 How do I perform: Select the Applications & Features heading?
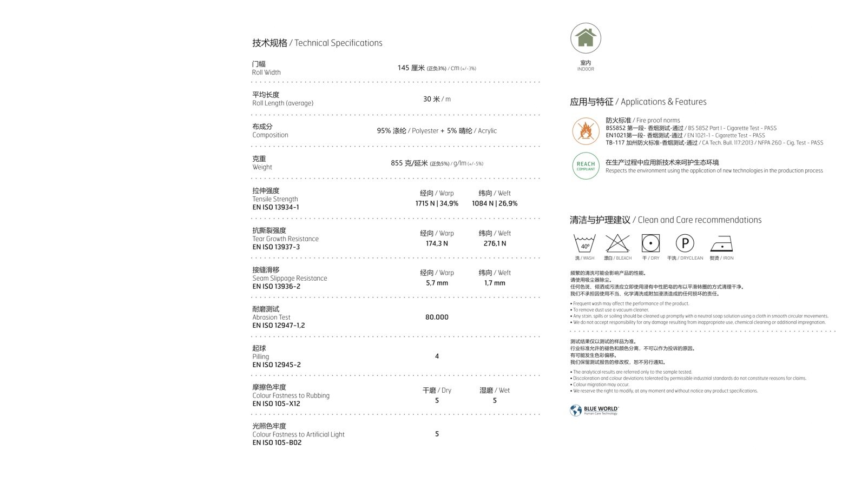tap(638, 102)
